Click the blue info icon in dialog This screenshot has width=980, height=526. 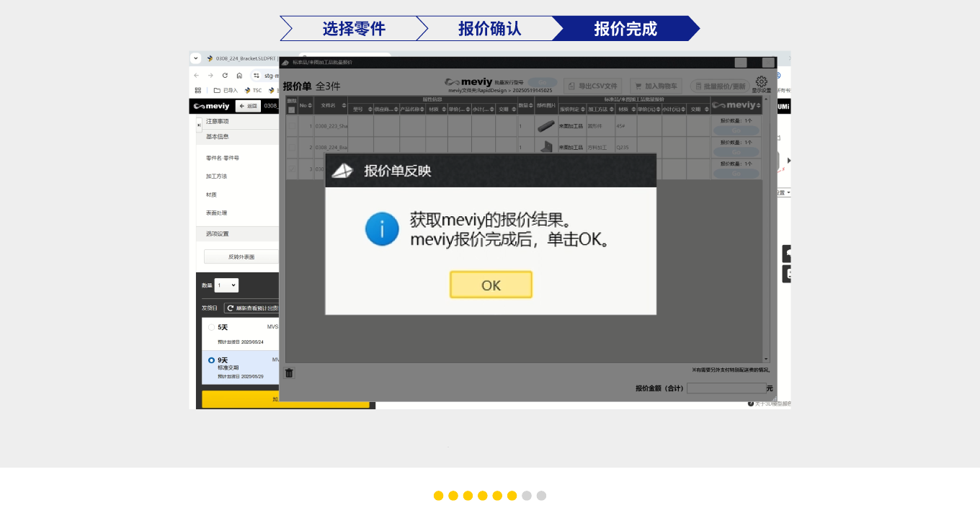[x=382, y=229]
